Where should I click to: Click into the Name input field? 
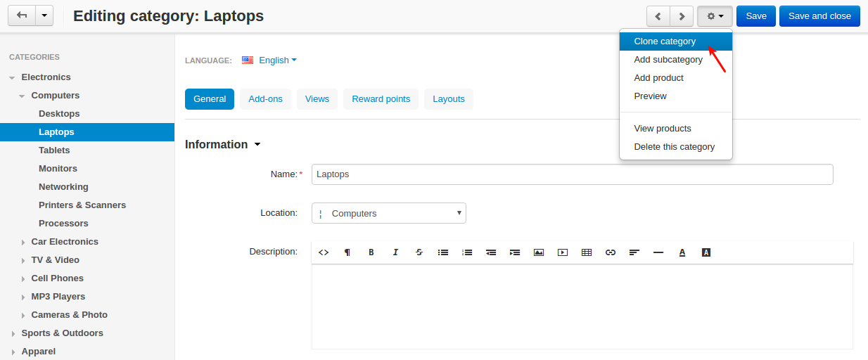point(573,174)
